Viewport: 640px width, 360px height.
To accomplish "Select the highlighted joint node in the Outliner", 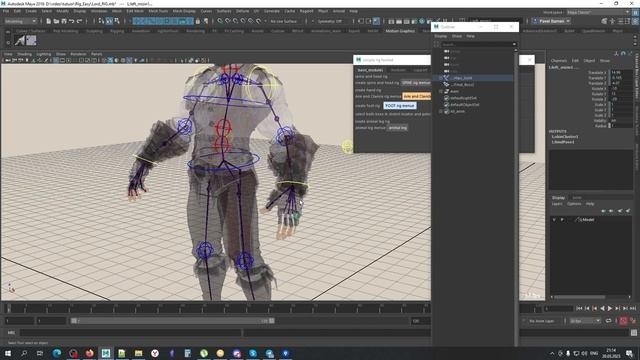I will pos(473,78).
